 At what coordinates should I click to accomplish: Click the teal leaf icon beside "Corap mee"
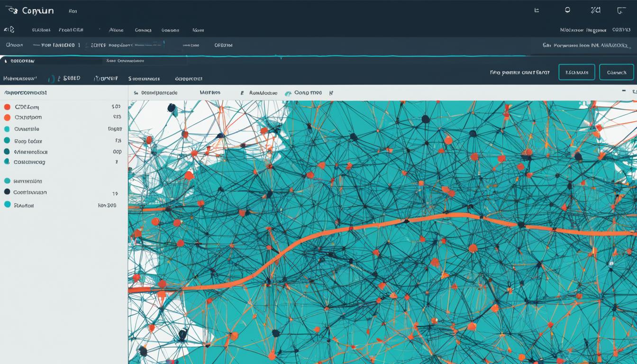coord(288,93)
